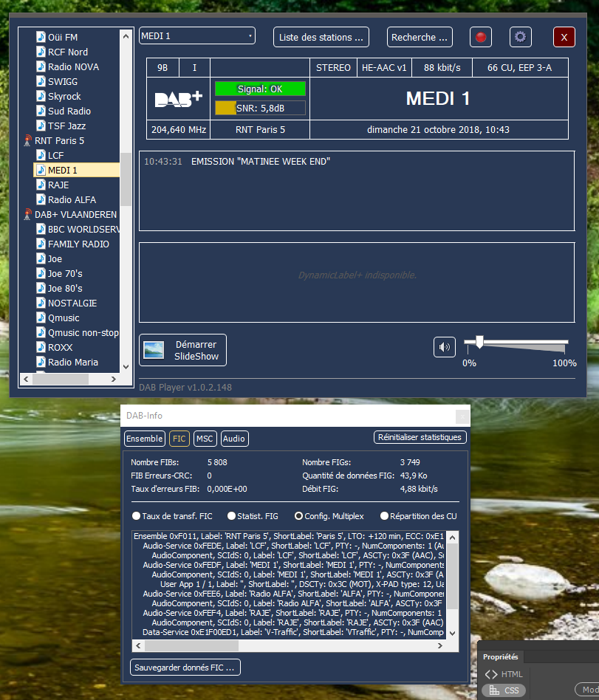Open the Propriétés panel tab
The width and height of the screenshot is (599, 700).
pos(501,656)
